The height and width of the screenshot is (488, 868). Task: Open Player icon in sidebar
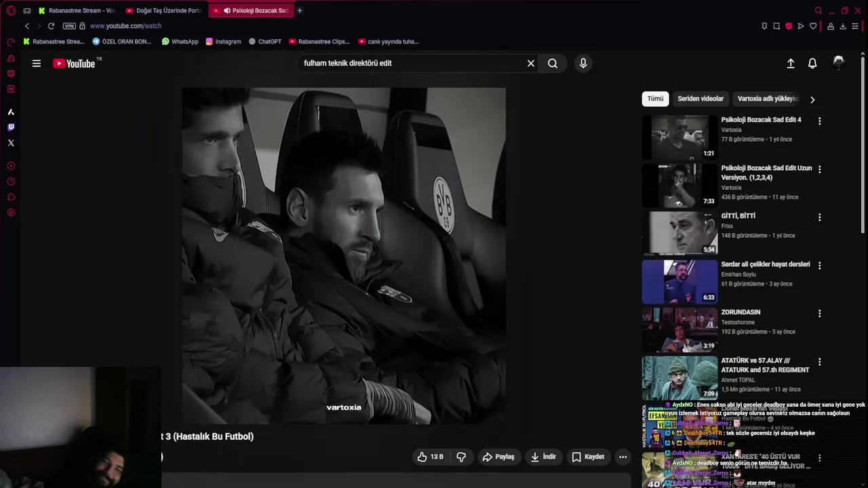(x=11, y=166)
